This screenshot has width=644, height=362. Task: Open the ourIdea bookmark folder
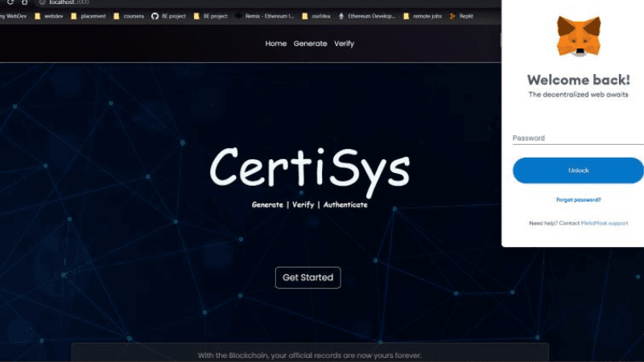point(316,16)
